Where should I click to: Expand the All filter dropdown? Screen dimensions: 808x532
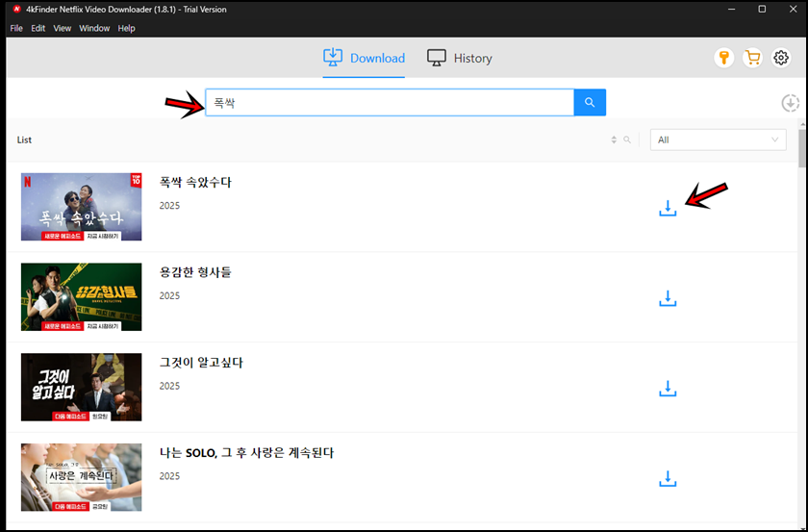coord(719,139)
